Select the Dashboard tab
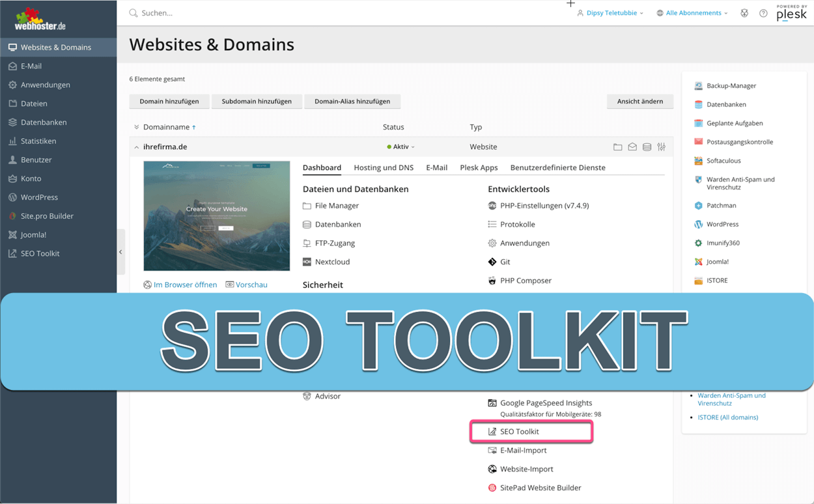 pyautogui.click(x=322, y=167)
